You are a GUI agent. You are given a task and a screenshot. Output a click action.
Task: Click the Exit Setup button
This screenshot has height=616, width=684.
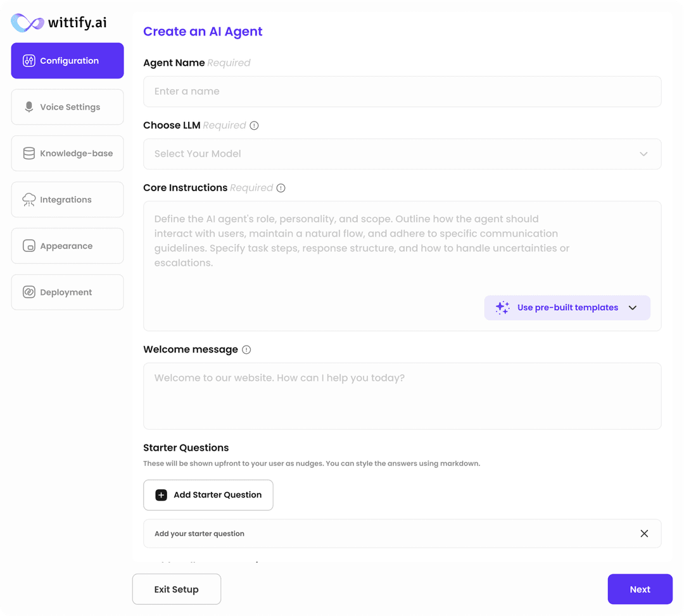(176, 589)
